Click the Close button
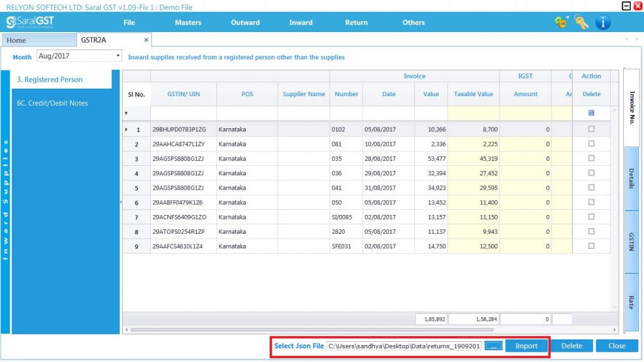The image size is (644, 362). tap(617, 346)
